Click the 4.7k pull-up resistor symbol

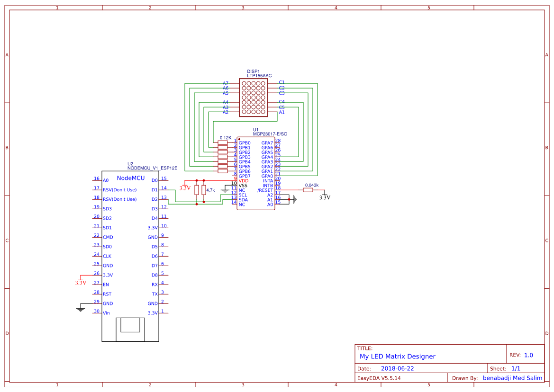(x=204, y=191)
